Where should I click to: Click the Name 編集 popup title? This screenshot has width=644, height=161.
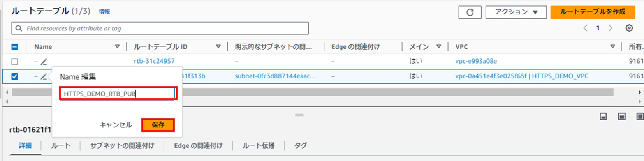pyautogui.click(x=78, y=77)
